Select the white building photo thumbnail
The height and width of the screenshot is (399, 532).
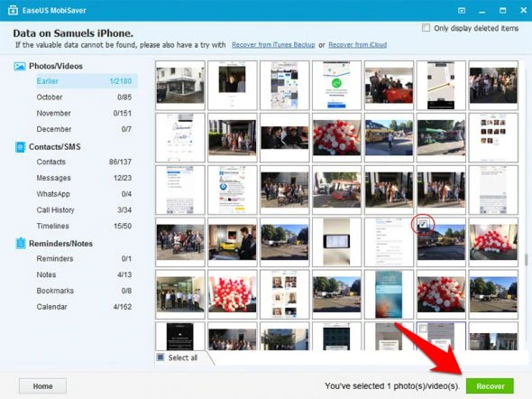tap(180, 85)
